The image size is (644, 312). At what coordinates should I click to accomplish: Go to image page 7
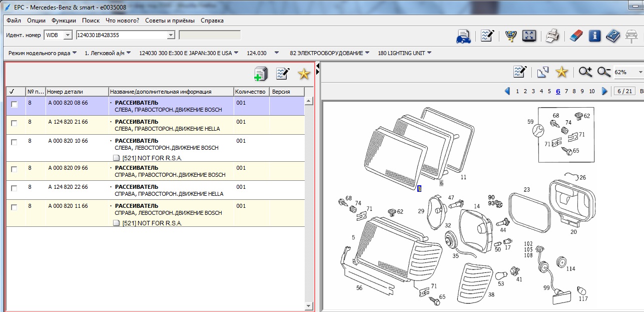point(566,91)
